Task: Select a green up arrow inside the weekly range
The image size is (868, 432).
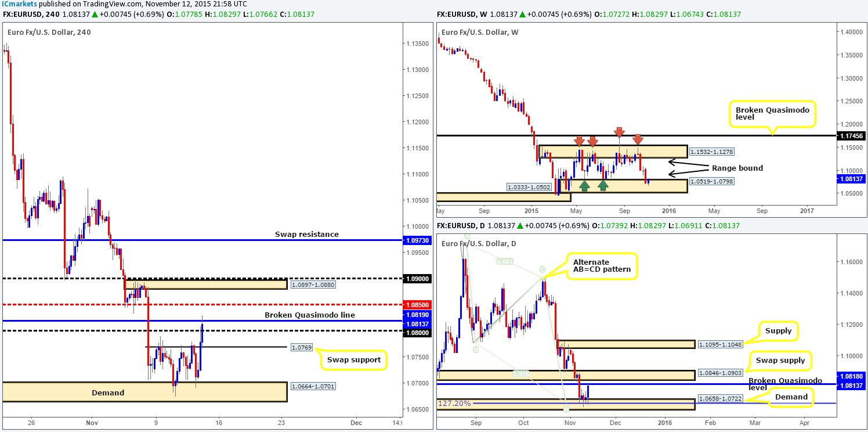Action: coord(585,185)
